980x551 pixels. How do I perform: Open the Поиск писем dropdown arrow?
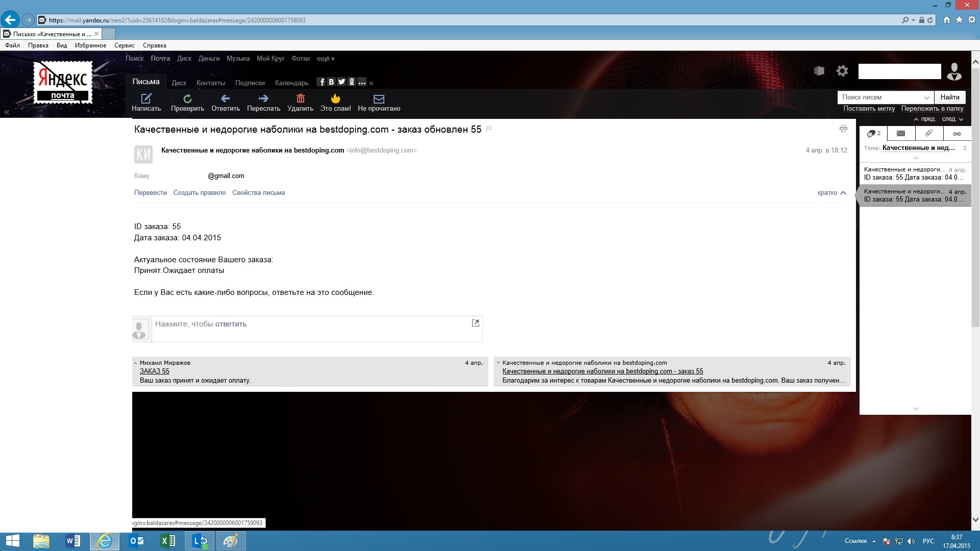pyautogui.click(x=926, y=97)
